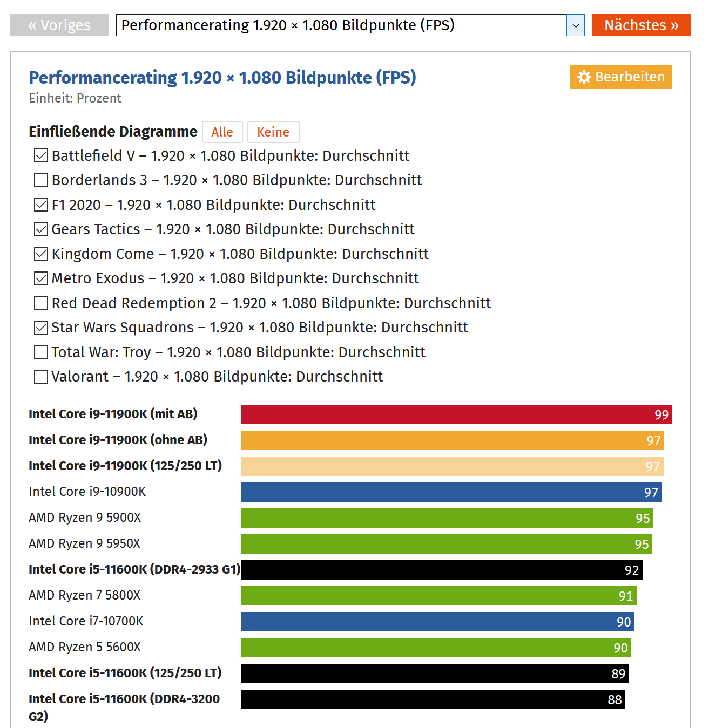Open the chart selection dropdown arrow

576,25
